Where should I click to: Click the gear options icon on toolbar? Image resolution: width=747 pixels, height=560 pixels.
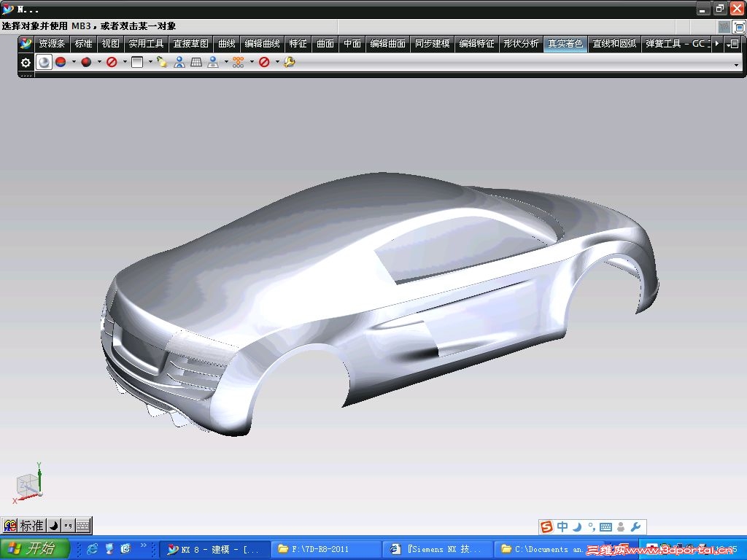click(x=26, y=63)
